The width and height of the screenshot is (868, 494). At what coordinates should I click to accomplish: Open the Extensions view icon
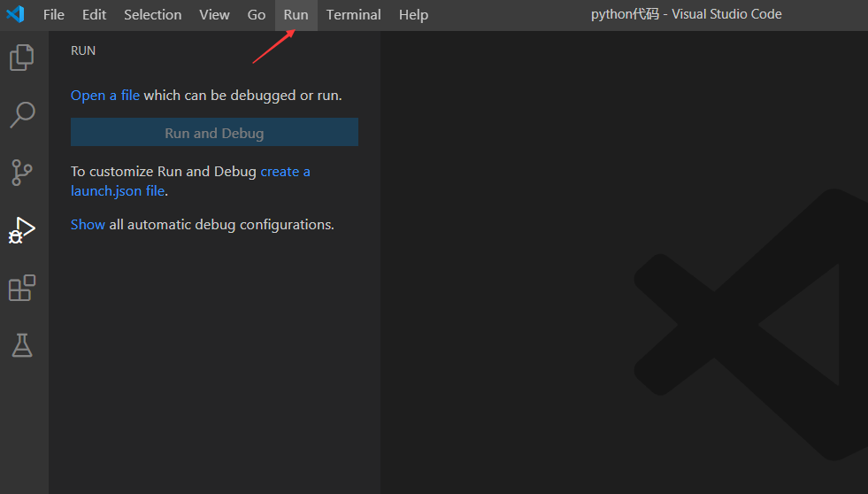[22, 288]
